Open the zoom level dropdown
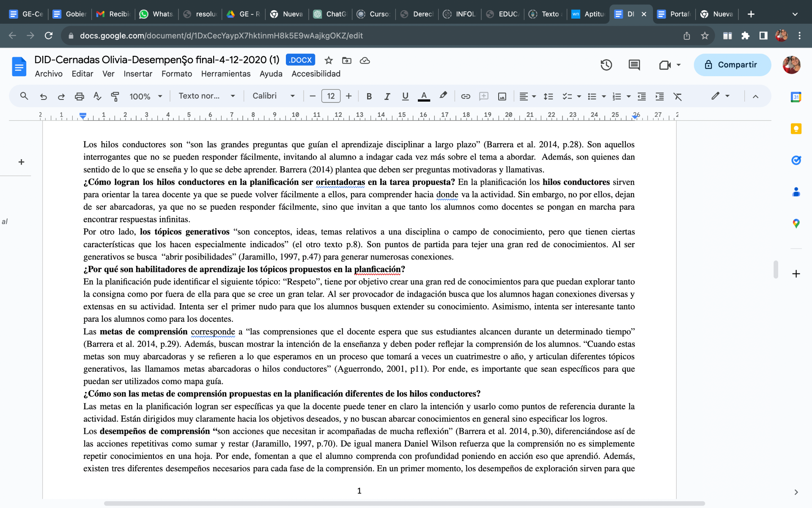The height and width of the screenshot is (508, 812). (146, 97)
